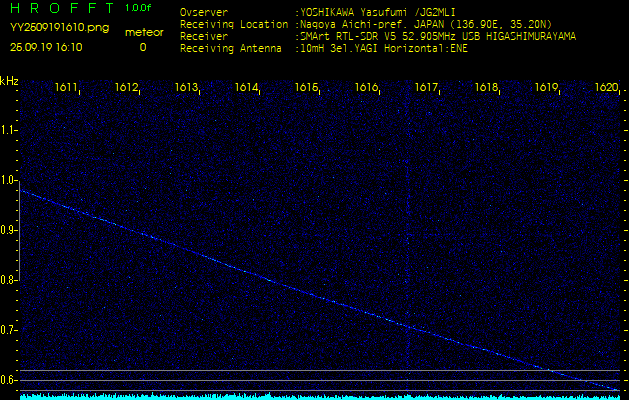
Task: Click the 0.6 frequency axis label
Action: pos(10,380)
